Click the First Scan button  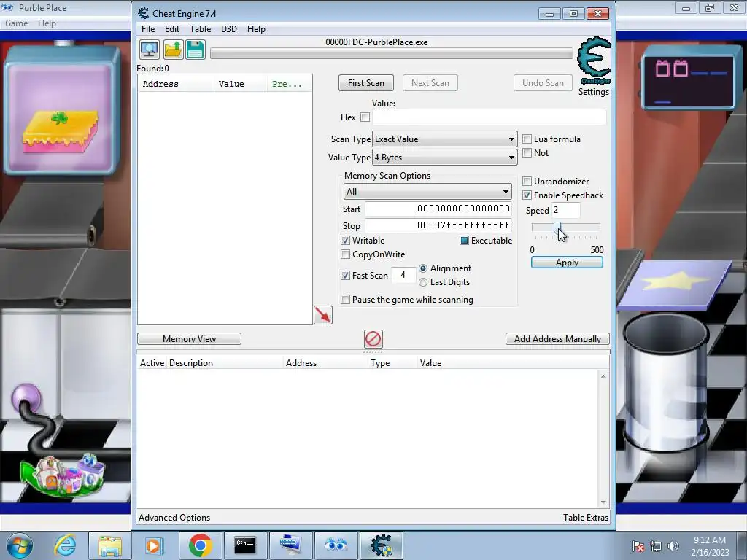(x=366, y=83)
